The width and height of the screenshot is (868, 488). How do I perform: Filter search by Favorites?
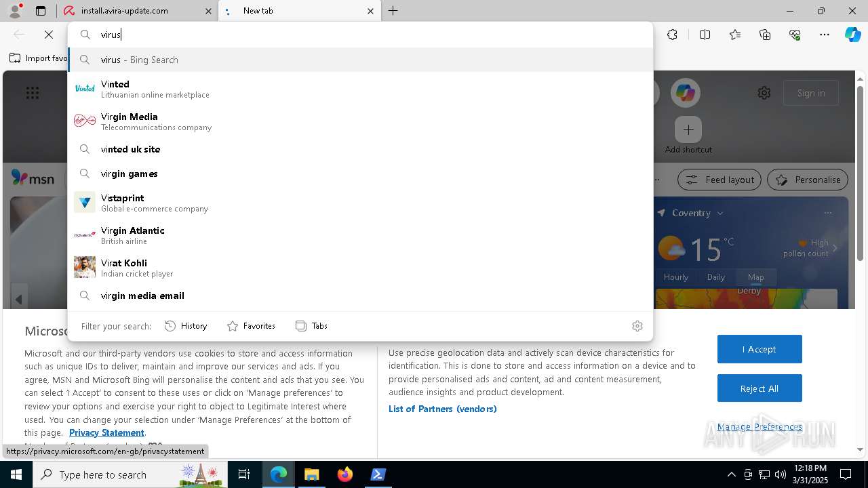251,326
